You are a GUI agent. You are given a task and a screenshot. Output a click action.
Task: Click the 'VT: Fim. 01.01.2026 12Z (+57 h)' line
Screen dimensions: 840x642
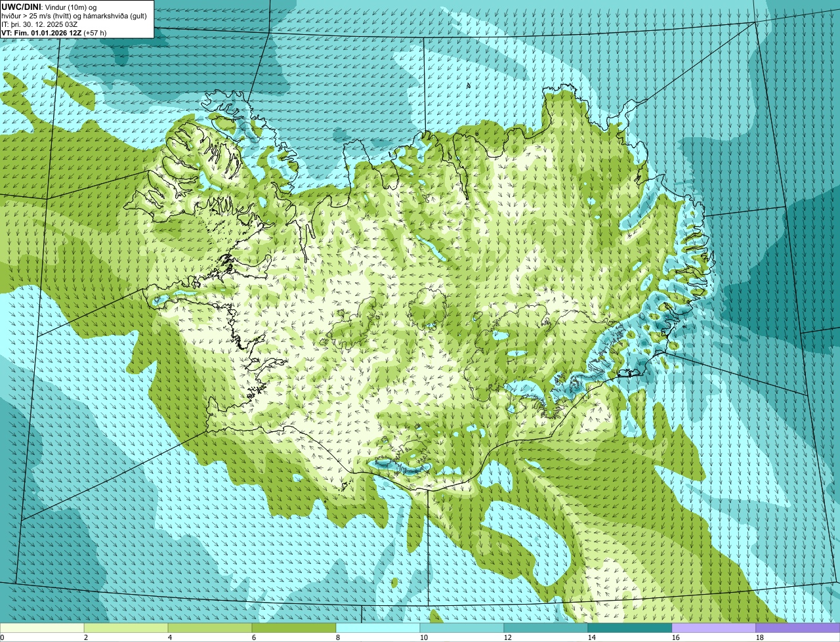(54, 33)
